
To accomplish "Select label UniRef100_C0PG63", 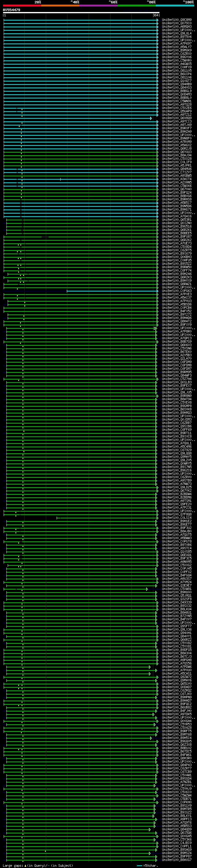I will click(177, 291).
